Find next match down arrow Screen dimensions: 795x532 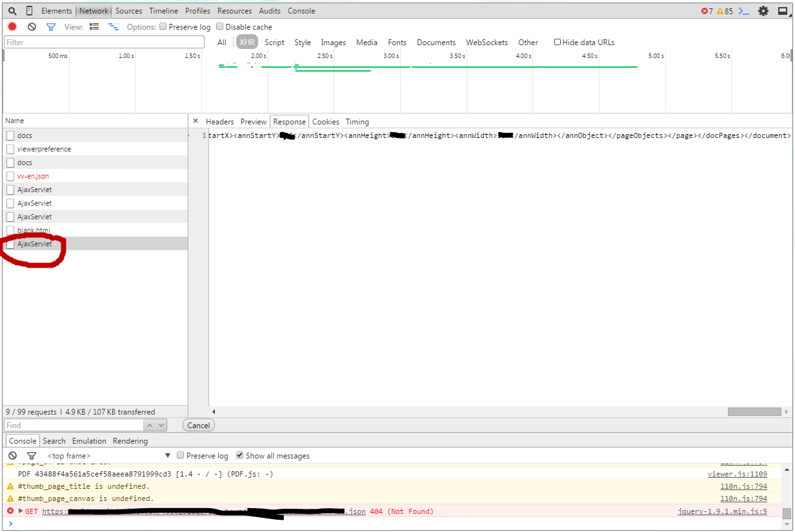(x=161, y=425)
